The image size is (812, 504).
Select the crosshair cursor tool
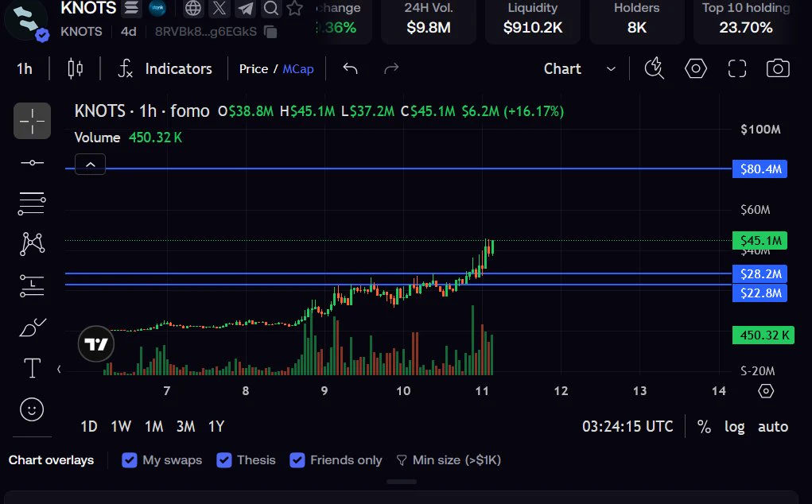[32, 121]
